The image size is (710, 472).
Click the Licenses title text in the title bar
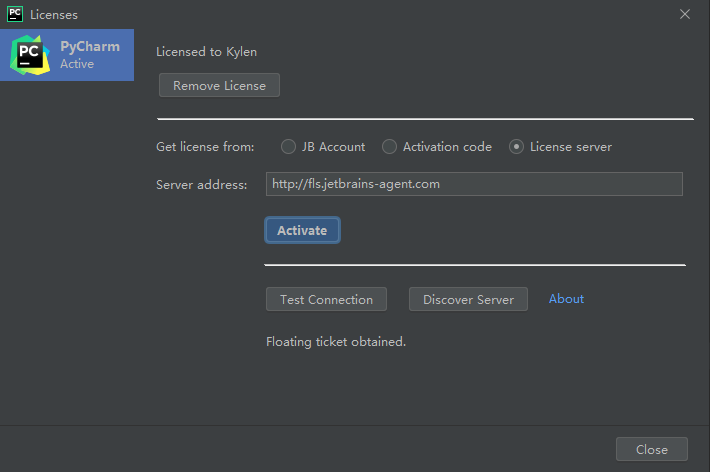click(54, 15)
